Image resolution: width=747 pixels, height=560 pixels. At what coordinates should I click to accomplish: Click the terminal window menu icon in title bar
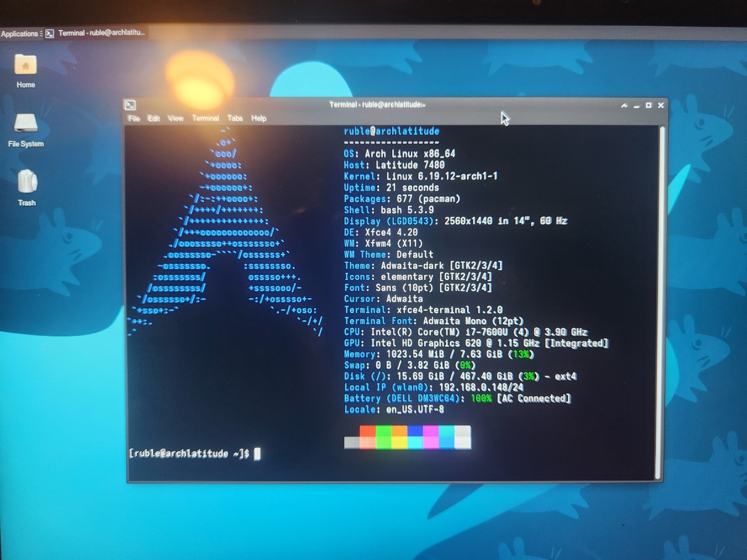point(130,105)
